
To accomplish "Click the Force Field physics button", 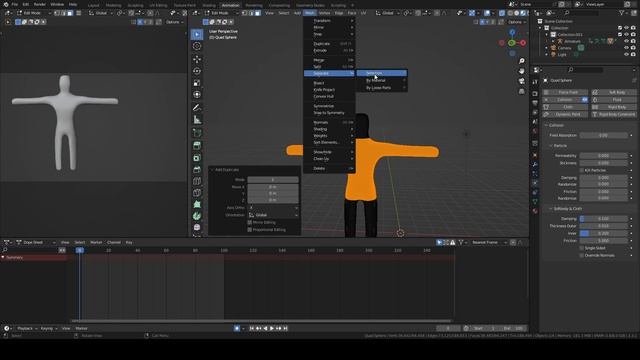I will pos(565,92).
